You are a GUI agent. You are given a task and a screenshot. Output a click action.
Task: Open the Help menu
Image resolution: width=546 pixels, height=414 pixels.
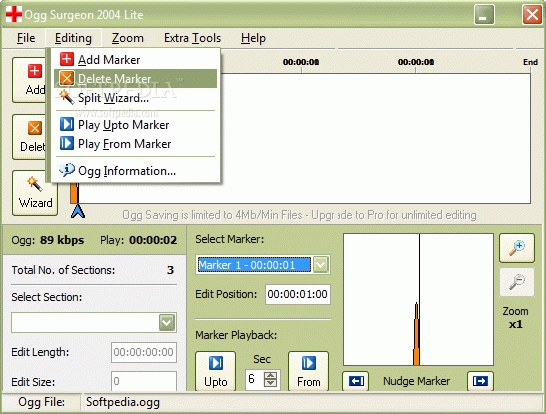253,38
